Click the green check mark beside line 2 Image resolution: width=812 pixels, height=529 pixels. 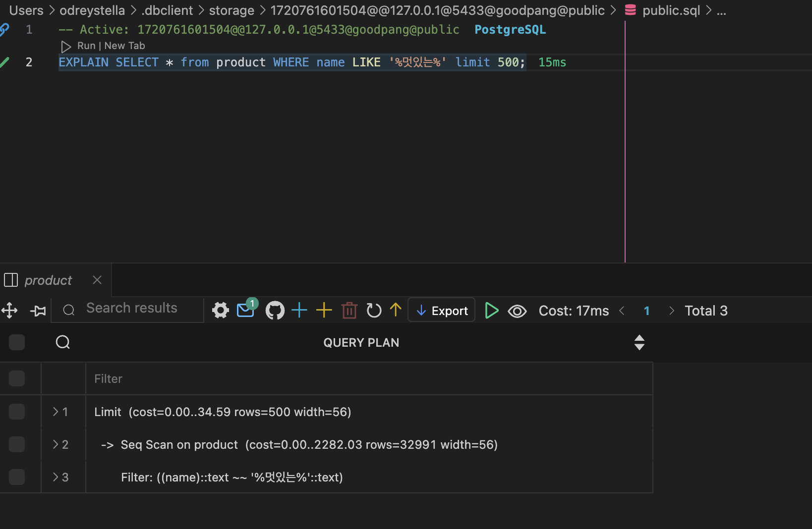[x=5, y=62]
